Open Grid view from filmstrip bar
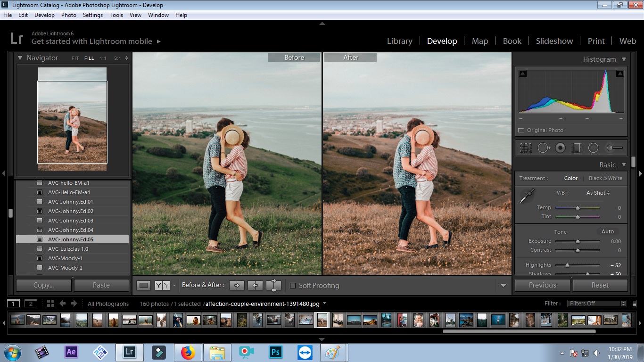Screen dimensions: 644x362 point(50,304)
